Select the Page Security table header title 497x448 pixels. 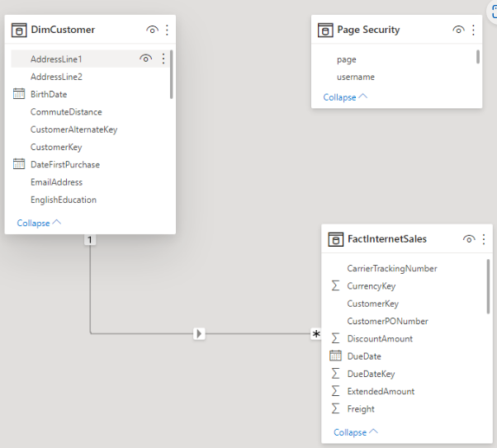pyautogui.click(x=368, y=30)
